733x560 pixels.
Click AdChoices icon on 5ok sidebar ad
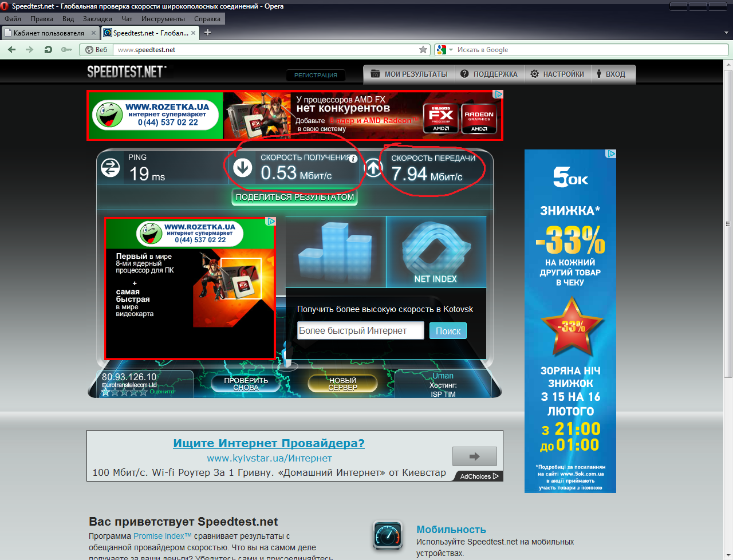click(612, 154)
